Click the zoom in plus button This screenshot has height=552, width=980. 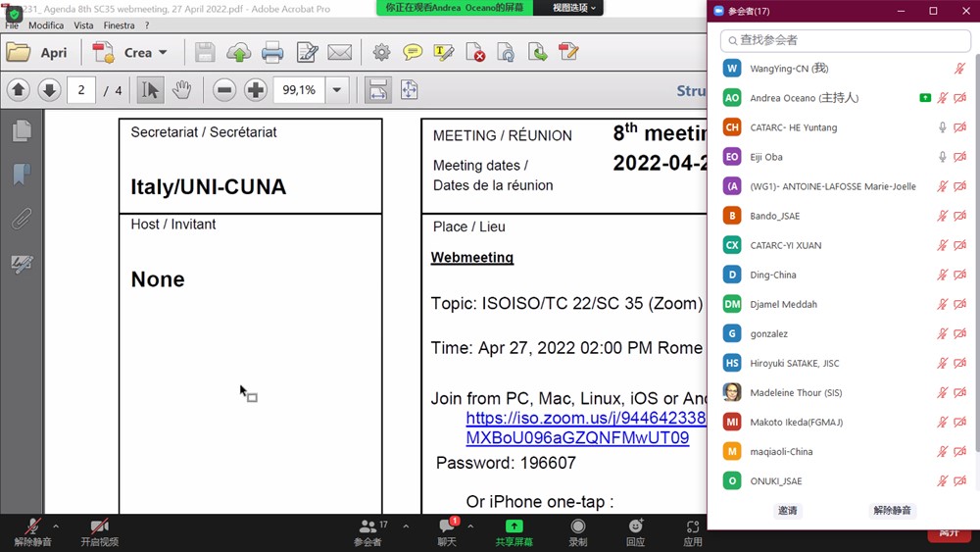pos(256,90)
